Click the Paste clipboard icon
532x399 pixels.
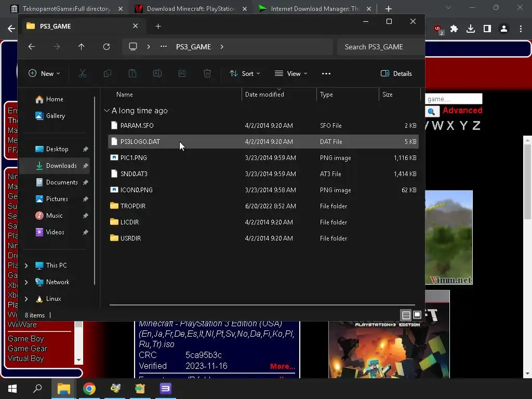coord(132,73)
